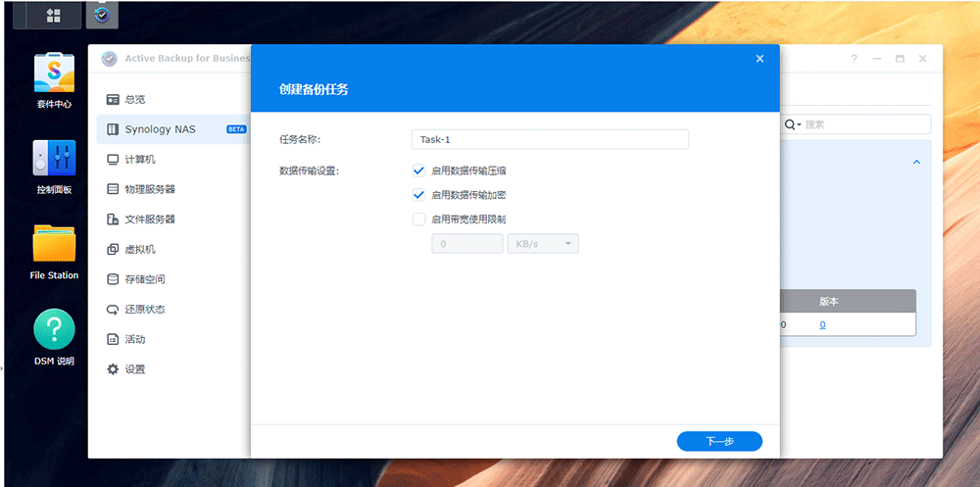This screenshot has height=487, width=980.
Task: Click the 任务名称 Task-1 input field
Action: [550, 139]
